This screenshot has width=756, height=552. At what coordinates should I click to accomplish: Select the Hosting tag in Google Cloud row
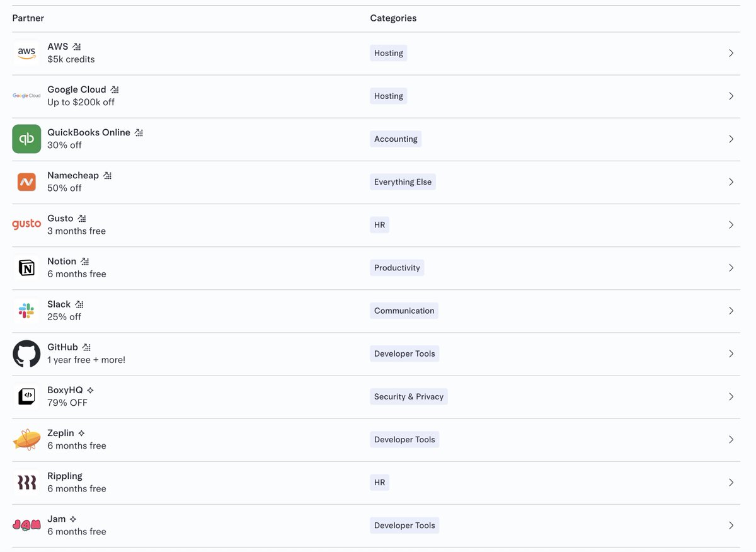pyautogui.click(x=389, y=96)
